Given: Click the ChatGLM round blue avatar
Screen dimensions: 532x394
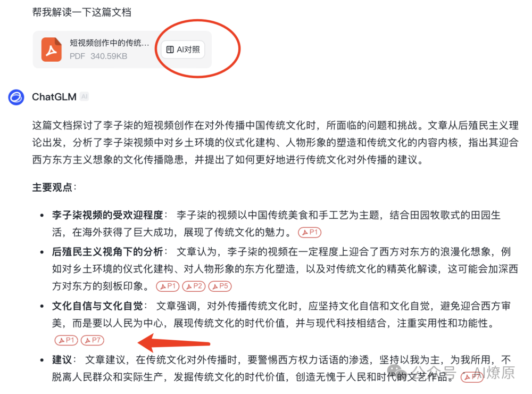Looking at the screenshot, I should [x=16, y=97].
